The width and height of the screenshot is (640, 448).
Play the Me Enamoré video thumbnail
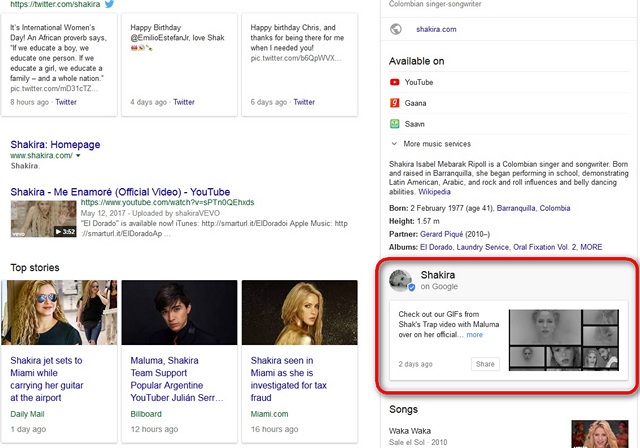[x=43, y=219]
